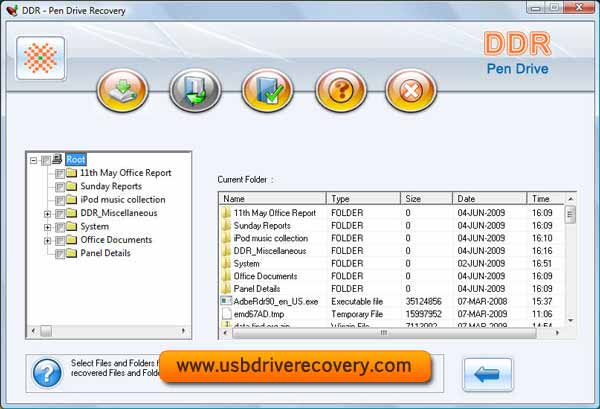
Task: Click the orange X exit round button
Action: tap(411, 91)
